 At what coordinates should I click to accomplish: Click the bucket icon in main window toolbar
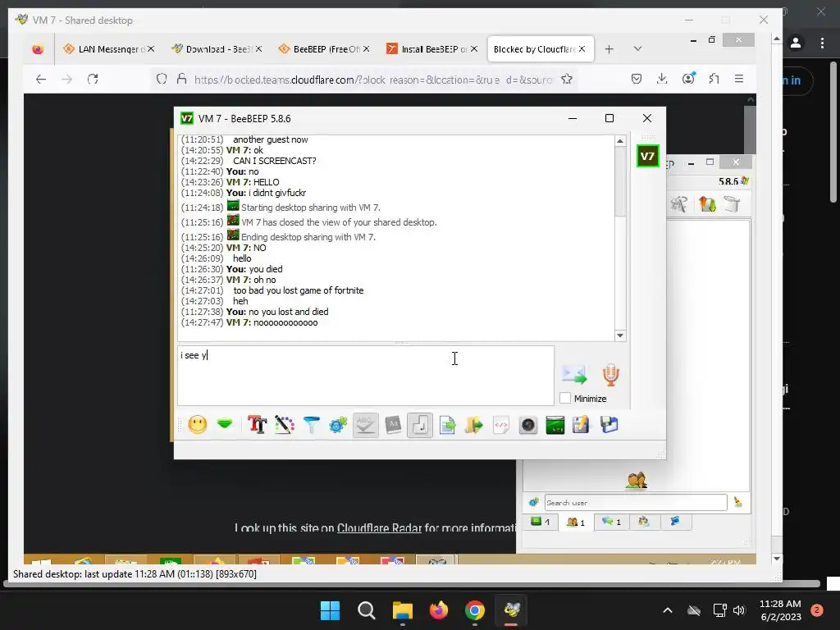click(x=732, y=204)
